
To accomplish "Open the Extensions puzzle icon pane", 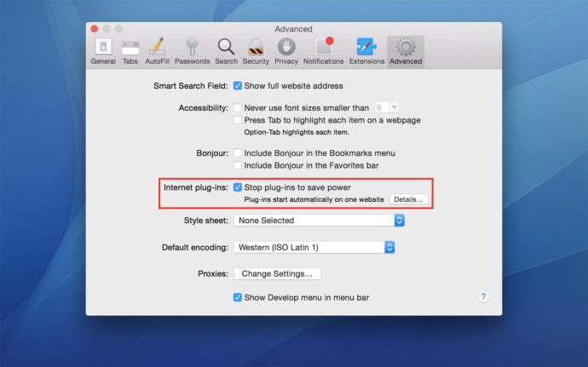I will pos(366,51).
